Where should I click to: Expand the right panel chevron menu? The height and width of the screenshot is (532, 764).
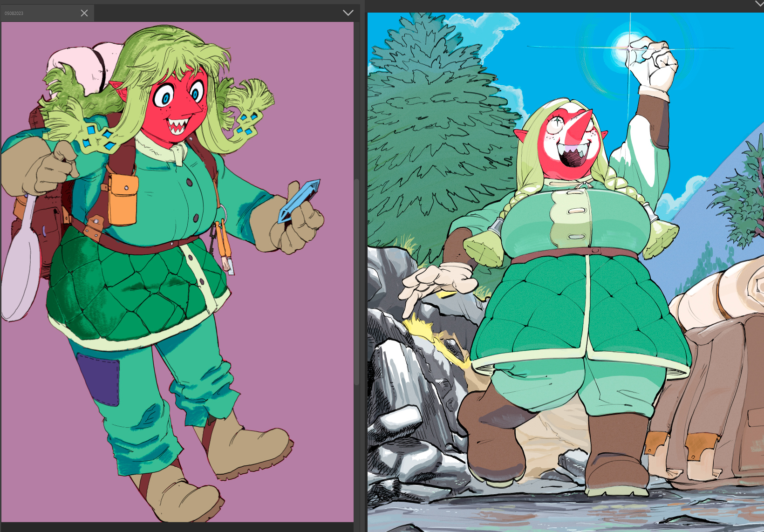pos(759,4)
